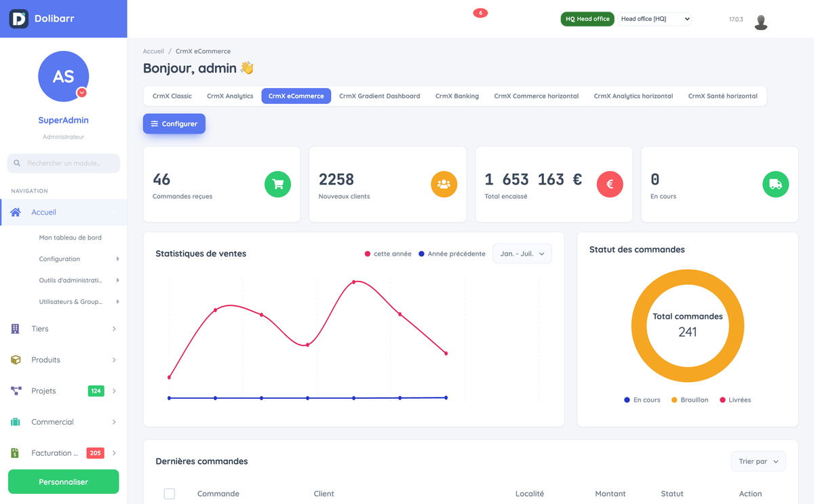This screenshot has height=504, width=814.
Task: Click the Localité column header
Action: coord(530,494)
